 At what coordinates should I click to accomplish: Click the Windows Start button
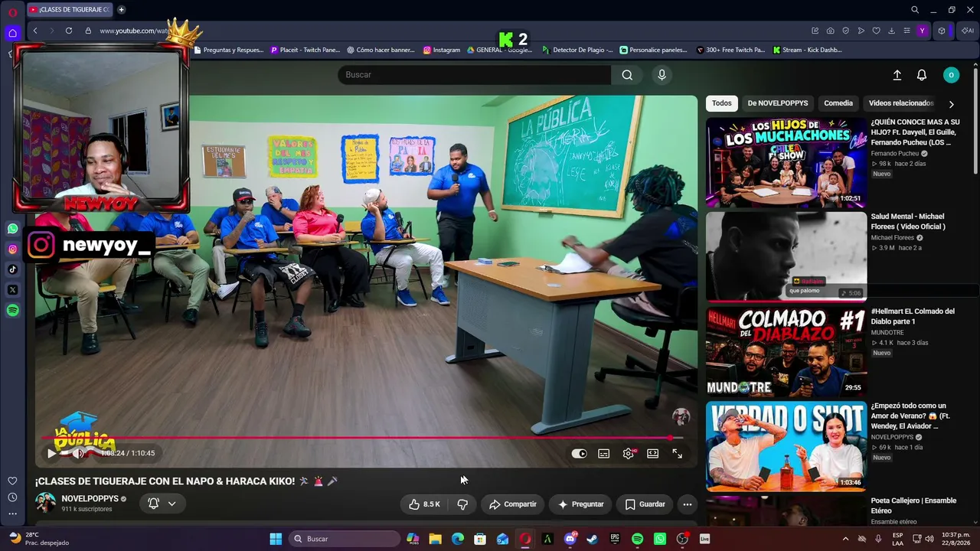(276, 539)
